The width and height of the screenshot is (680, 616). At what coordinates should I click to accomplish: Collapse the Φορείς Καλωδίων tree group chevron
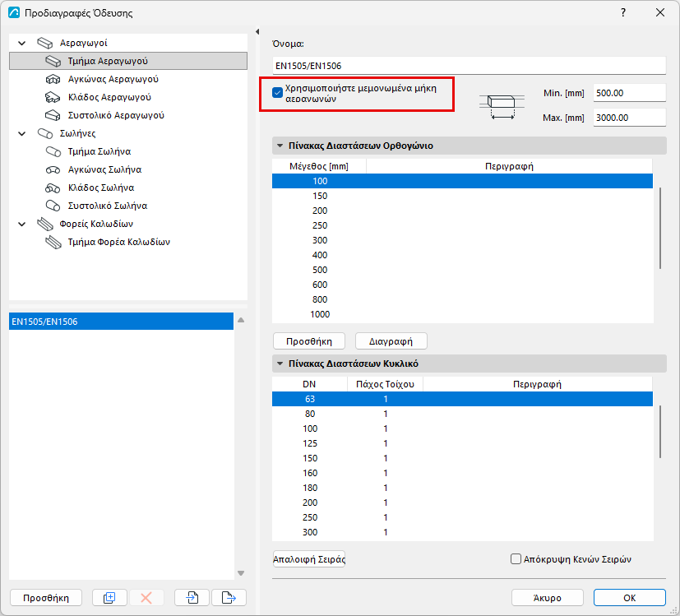point(21,224)
